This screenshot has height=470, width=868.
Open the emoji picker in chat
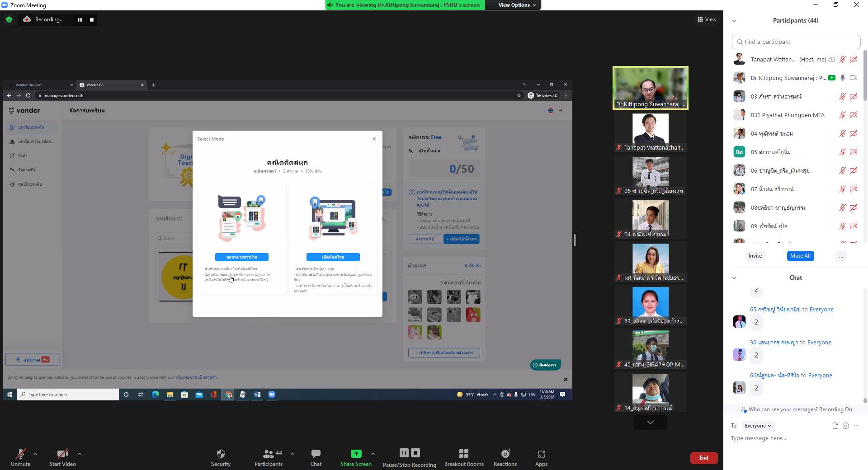coord(846,426)
